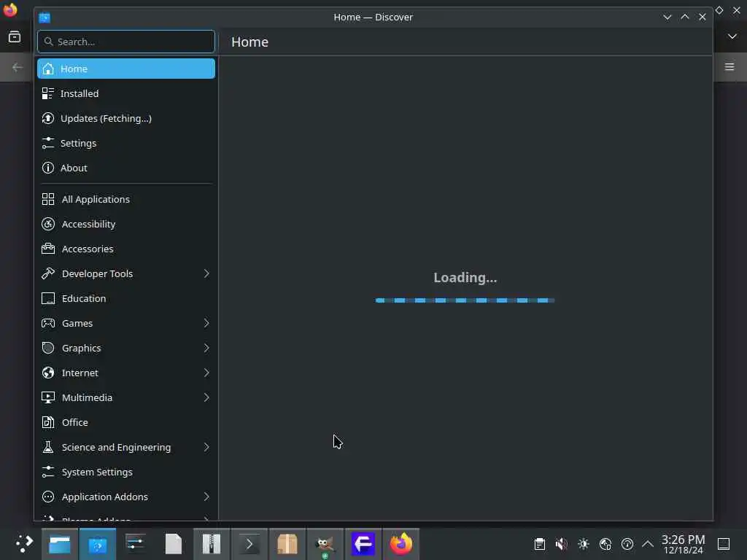
Task: Show hidden system tray icons
Action: (648, 544)
